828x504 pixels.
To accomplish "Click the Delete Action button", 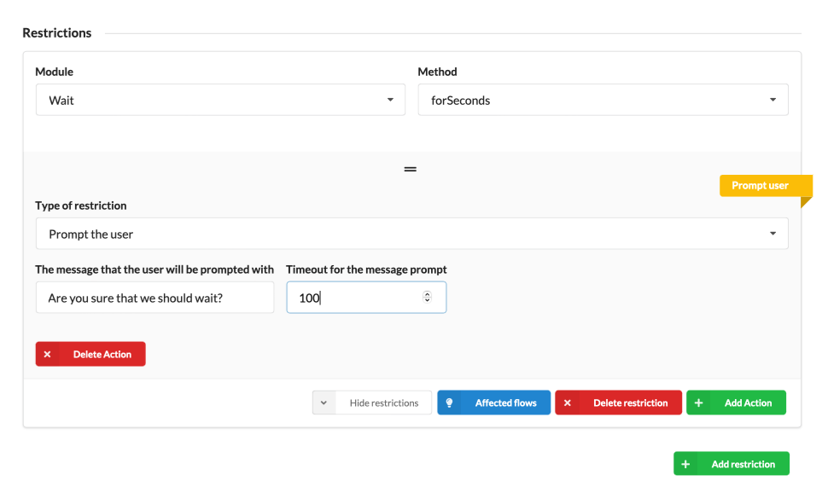I will pos(90,354).
